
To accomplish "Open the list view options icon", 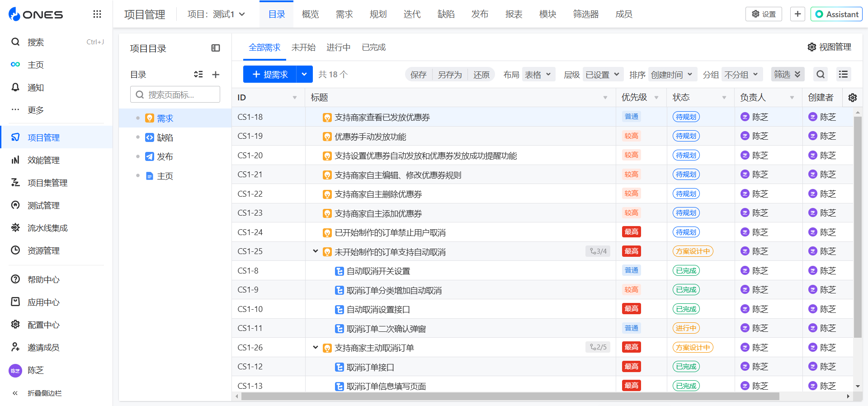I will point(843,74).
